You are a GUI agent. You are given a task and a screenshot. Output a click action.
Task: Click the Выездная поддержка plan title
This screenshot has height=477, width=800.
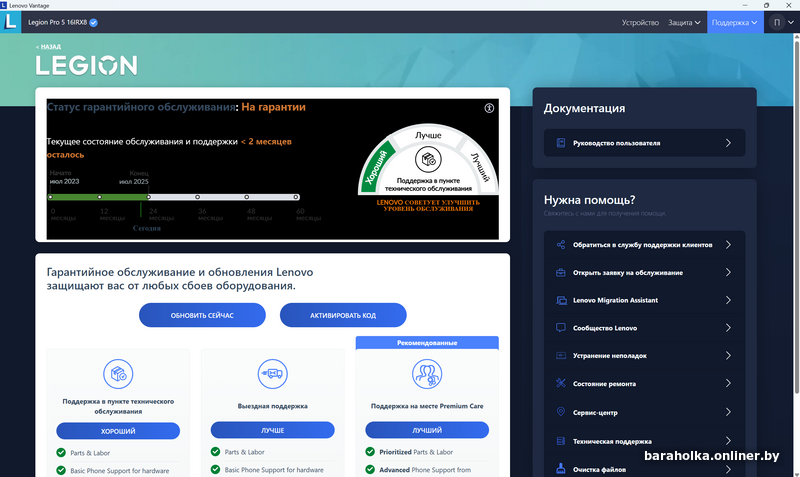pos(272,406)
